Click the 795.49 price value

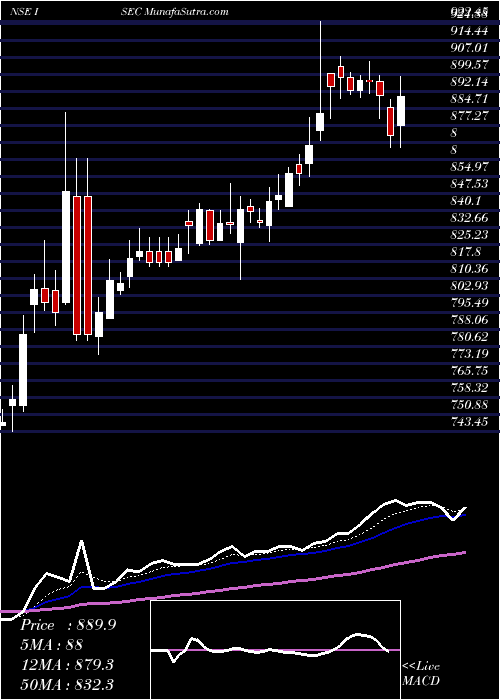pos(469,303)
